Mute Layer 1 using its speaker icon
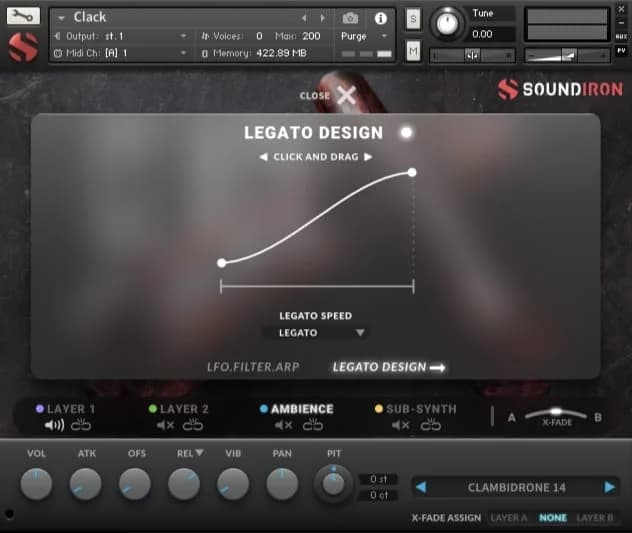 [x=54, y=425]
